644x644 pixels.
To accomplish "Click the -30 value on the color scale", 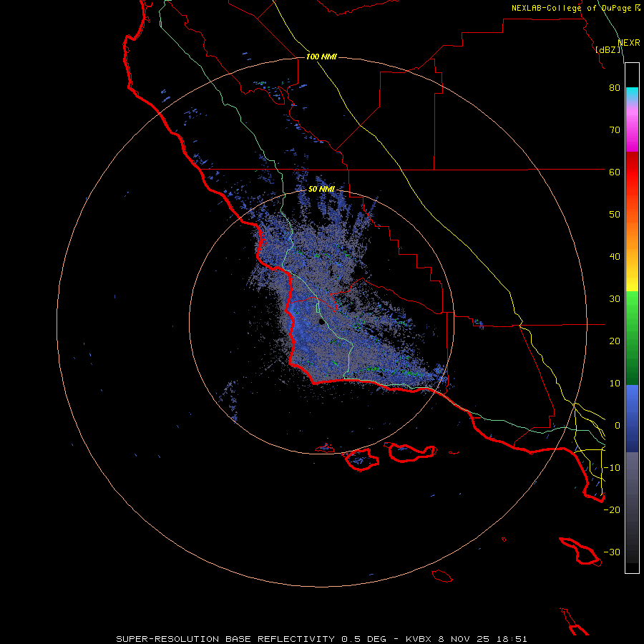I will (612, 552).
